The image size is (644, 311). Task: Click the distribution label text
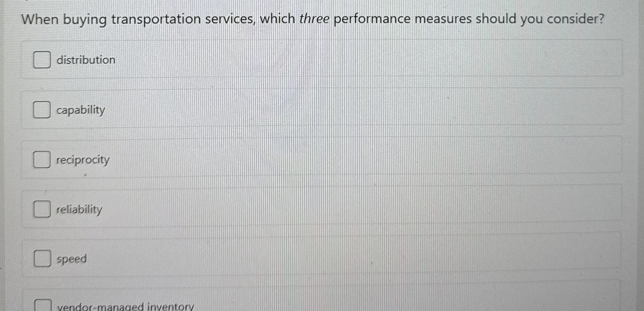click(x=86, y=60)
